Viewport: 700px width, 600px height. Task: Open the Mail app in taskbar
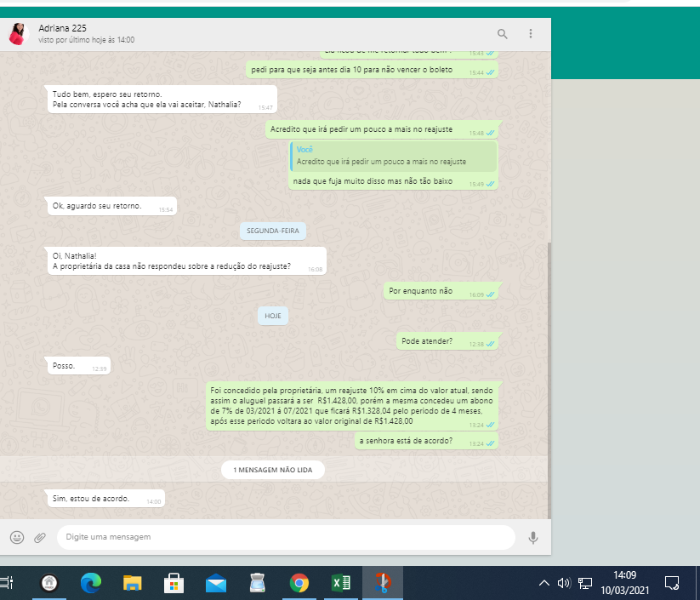coord(216,583)
